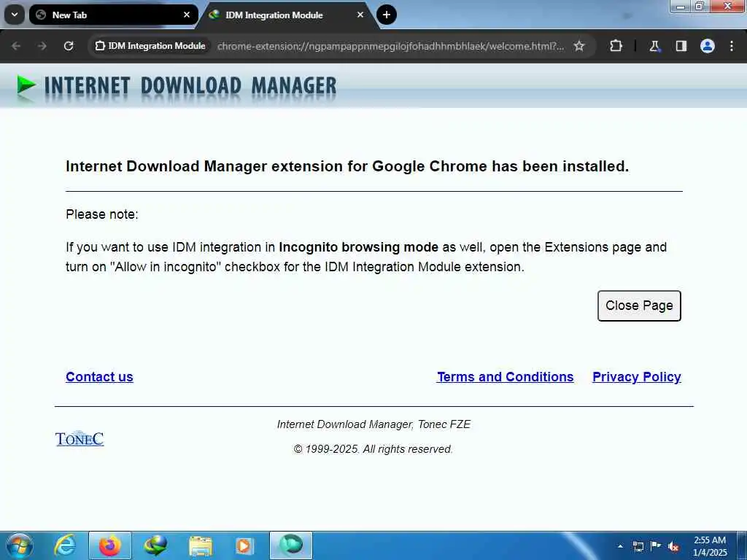Open Chrome Labs flask icon
Image resolution: width=747 pixels, height=560 pixels.
pyautogui.click(x=654, y=46)
